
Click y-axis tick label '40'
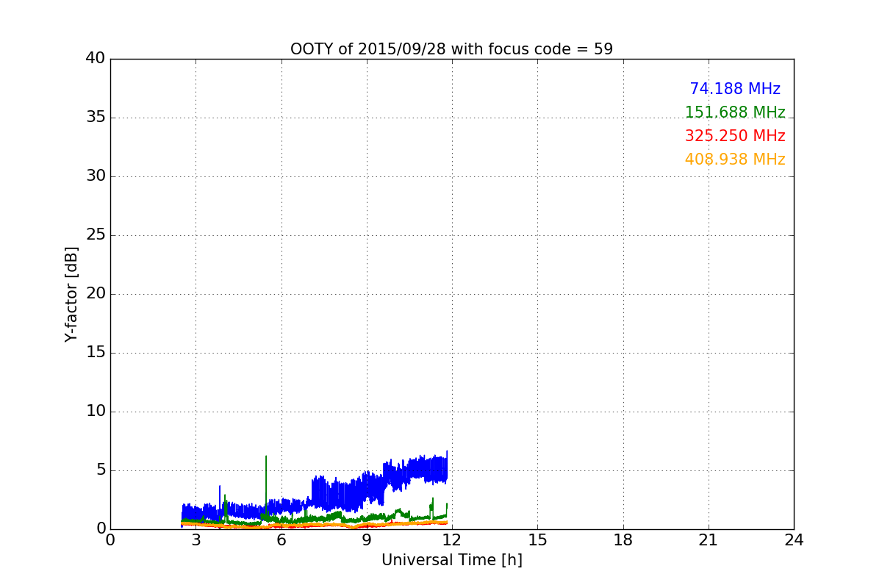96,59
